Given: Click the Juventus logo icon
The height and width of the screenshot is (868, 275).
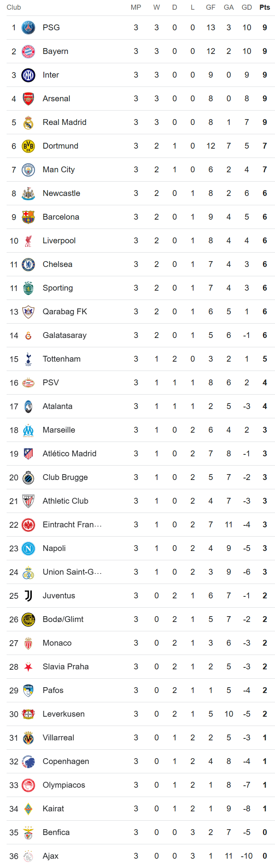Looking at the screenshot, I should click(28, 596).
